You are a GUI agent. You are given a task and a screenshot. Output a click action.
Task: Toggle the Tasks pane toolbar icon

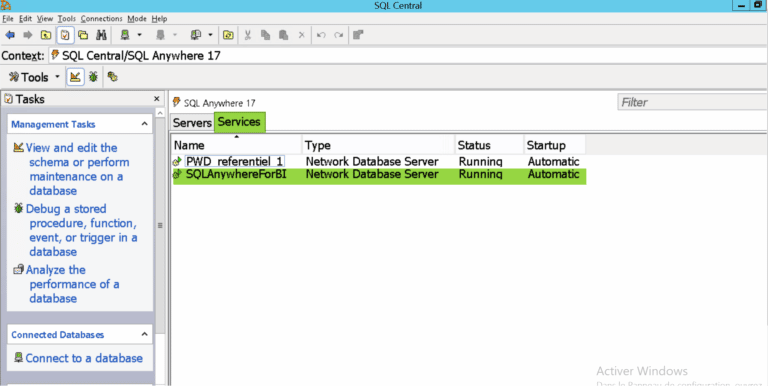coord(65,35)
